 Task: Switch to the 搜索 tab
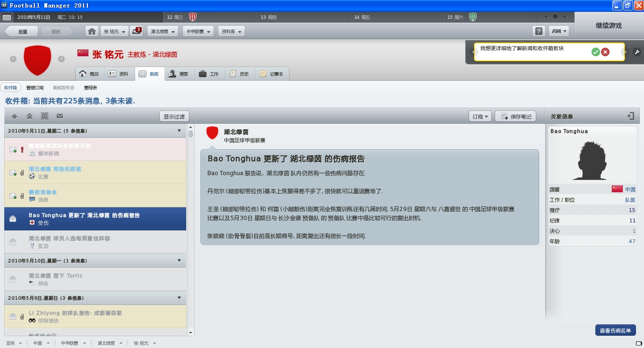pyautogui.click(x=179, y=74)
